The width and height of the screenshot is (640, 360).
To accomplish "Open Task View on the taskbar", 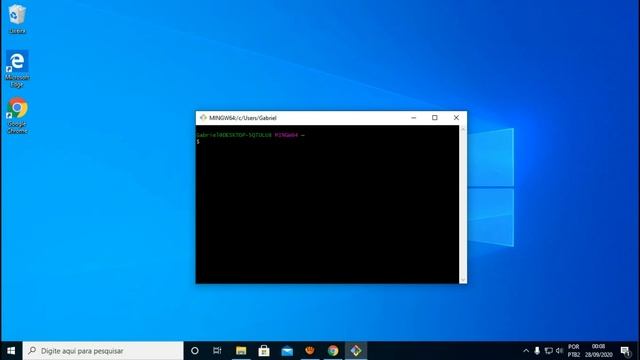I will [217, 351].
